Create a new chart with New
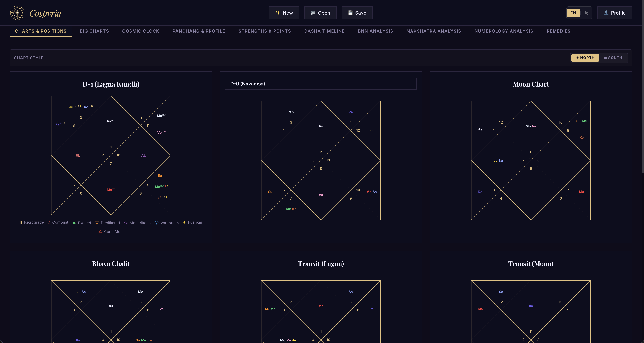 [x=284, y=13]
